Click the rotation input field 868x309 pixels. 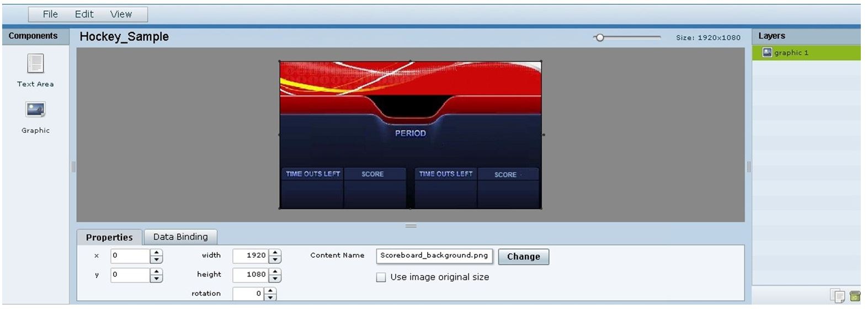[x=248, y=294]
